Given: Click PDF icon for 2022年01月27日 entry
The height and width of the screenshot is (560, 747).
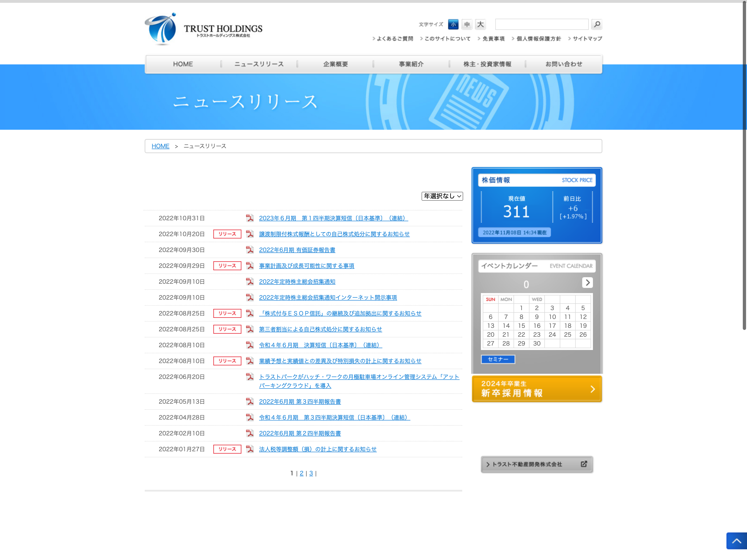Looking at the screenshot, I should 250,449.
